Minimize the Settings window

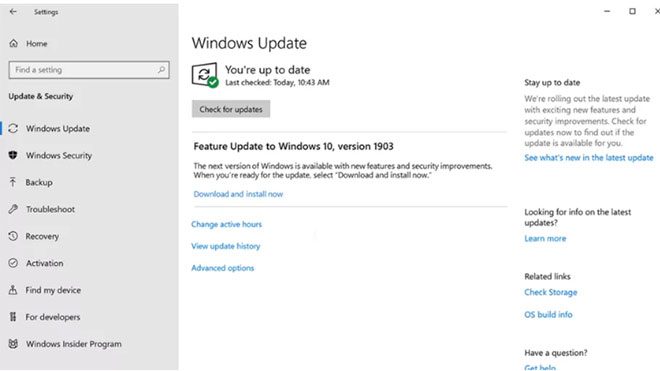tap(607, 11)
